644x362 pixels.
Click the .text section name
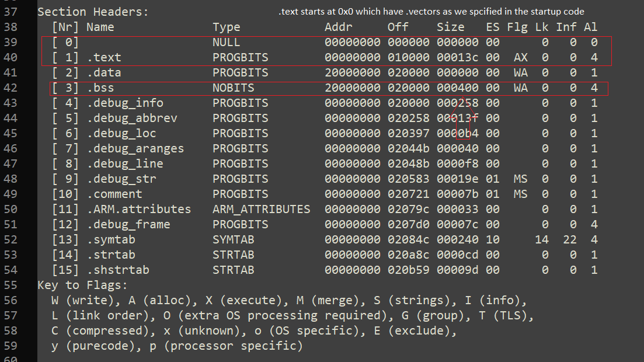pyautogui.click(x=104, y=57)
